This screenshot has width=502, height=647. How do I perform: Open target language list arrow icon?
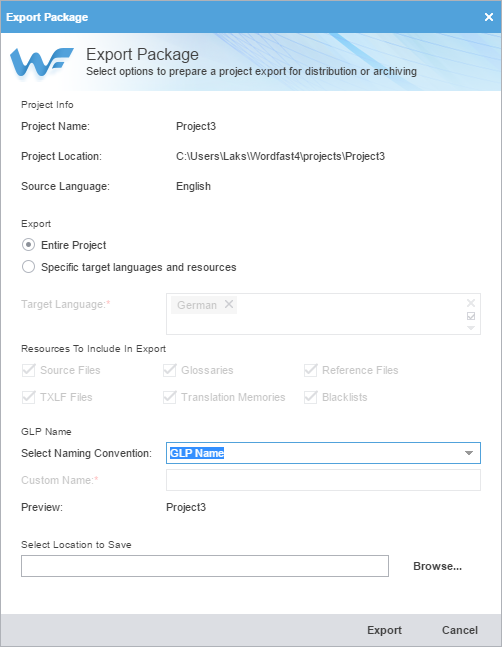coord(471,328)
